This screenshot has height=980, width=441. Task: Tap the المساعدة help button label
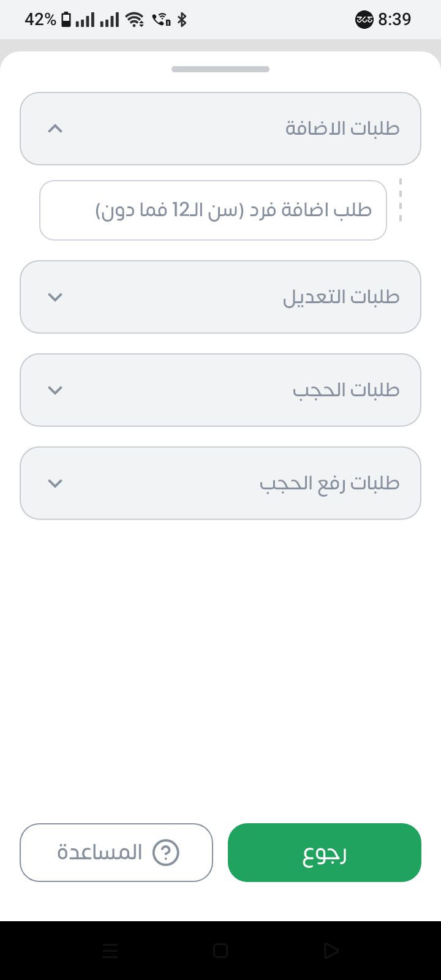pyautogui.click(x=100, y=852)
